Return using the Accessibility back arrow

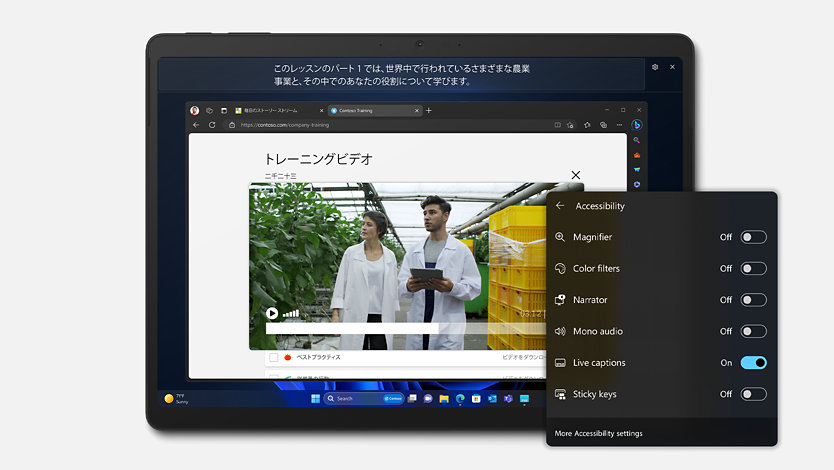coord(560,206)
